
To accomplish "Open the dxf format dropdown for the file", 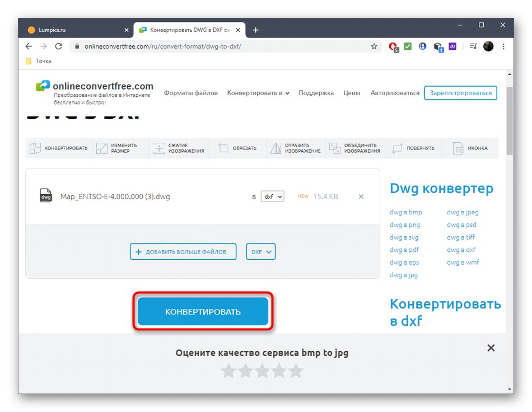I will click(273, 196).
